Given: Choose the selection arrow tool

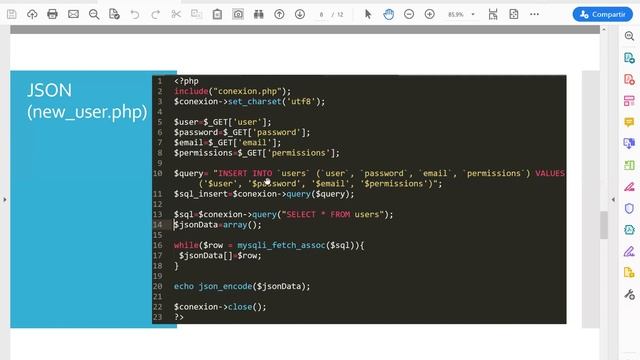Looking at the screenshot, I should point(368,14).
